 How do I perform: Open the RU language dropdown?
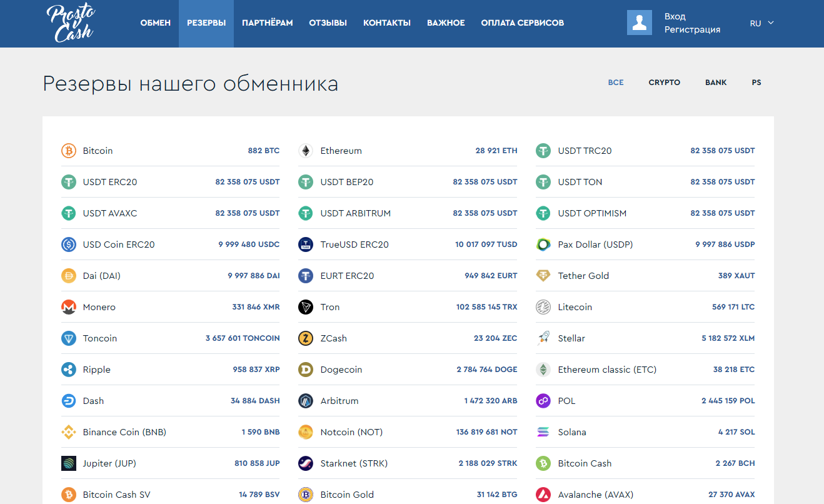[761, 23]
